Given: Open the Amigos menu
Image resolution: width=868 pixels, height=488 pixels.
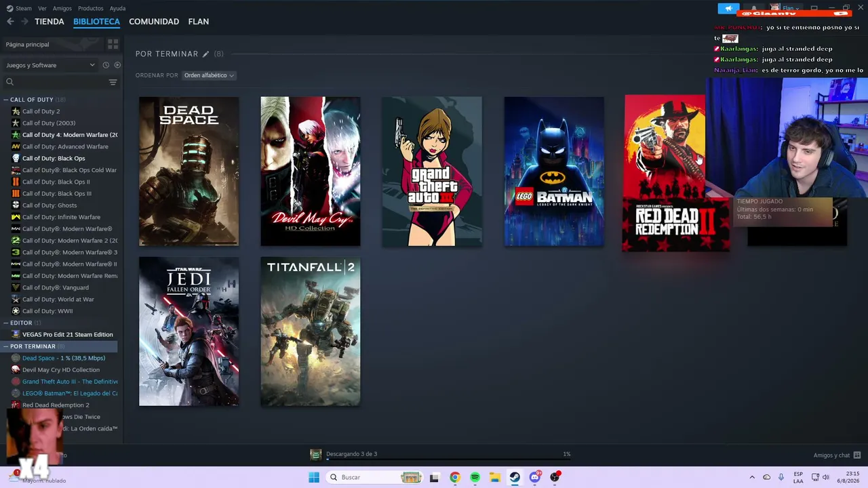Looking at the screenshot, I should [62, 8].
